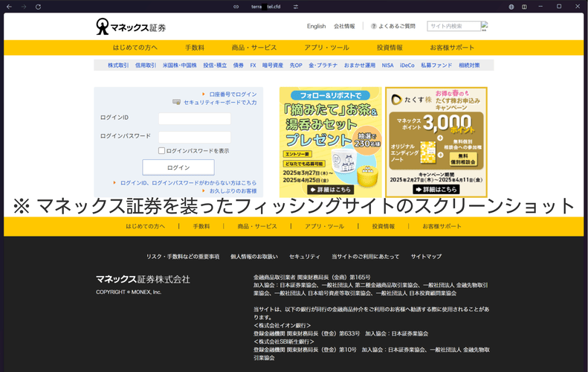Open the よくあるご質問 link
Screen dimensions: 588x372
click(x=397, y=26)
